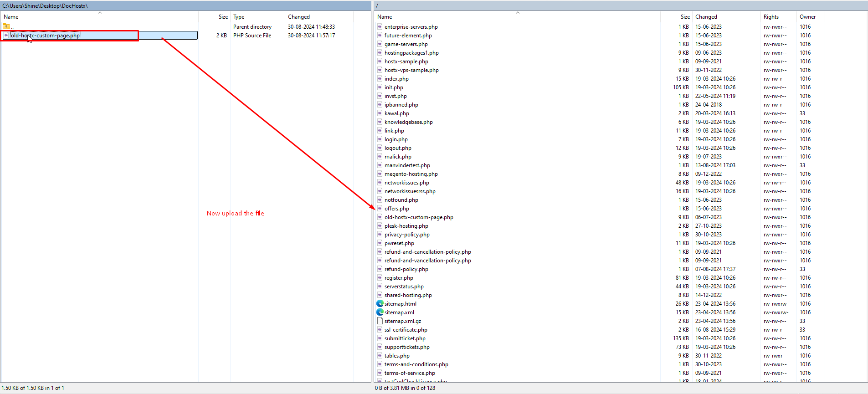Screen dimensions: 868x394
Task: Click the Edge icon beside sitemap.xml
Action: click(x=380, y=312)
